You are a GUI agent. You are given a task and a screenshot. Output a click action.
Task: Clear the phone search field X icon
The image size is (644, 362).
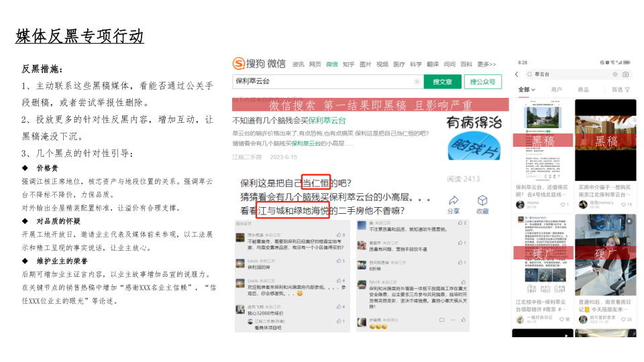pos(615,74)
